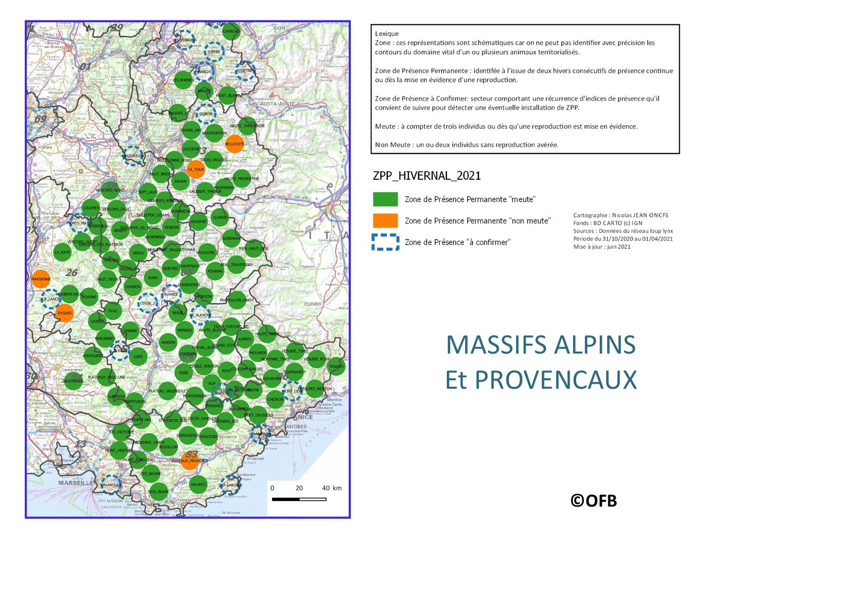Click the green VANSON zone circle
The image size is (868, 614).
pos(168,342)
